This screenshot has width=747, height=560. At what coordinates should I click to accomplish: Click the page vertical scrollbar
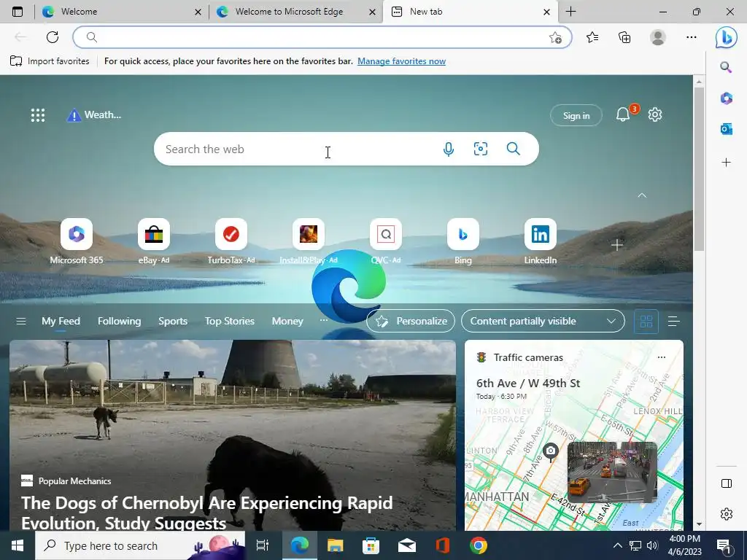pyautogui.click(x=699, y=169)
